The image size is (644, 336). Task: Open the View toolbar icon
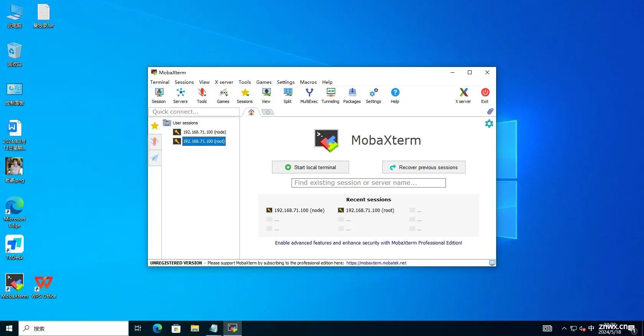266,96
